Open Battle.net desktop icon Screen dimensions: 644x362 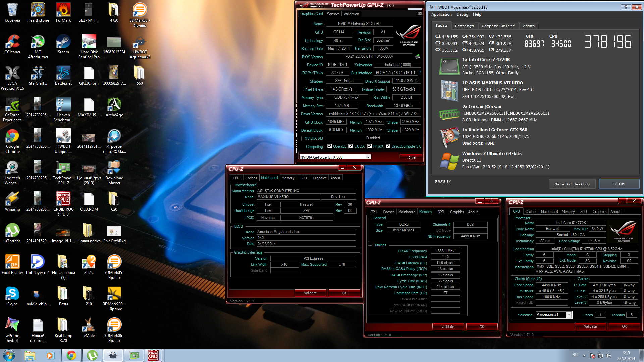click(x=63, y=76)
